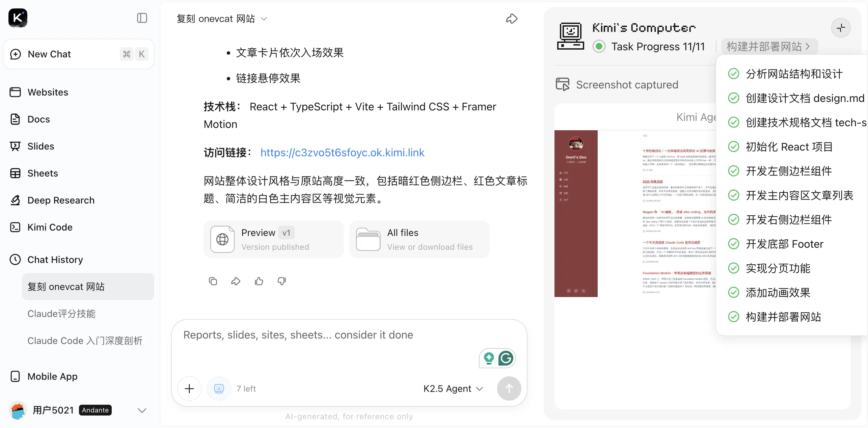
Task: Open the Websites section
Action: (48, 92)
